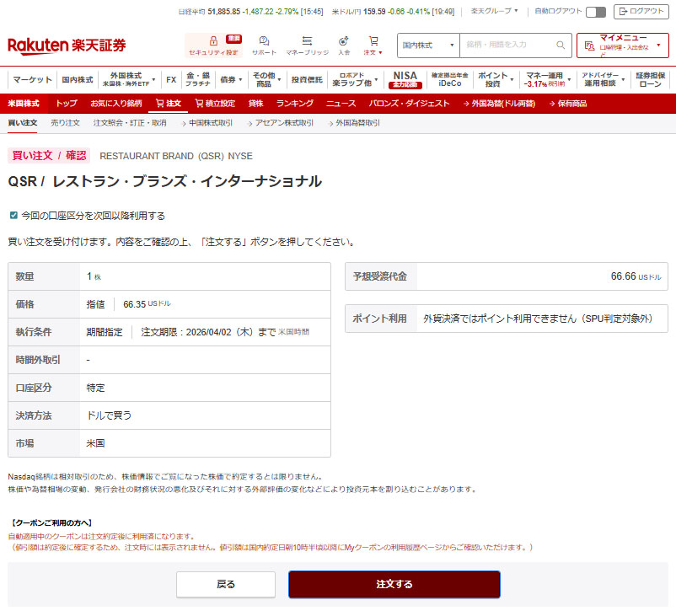
Task: Toggle the auto logout switch
Action: (596, 12)
